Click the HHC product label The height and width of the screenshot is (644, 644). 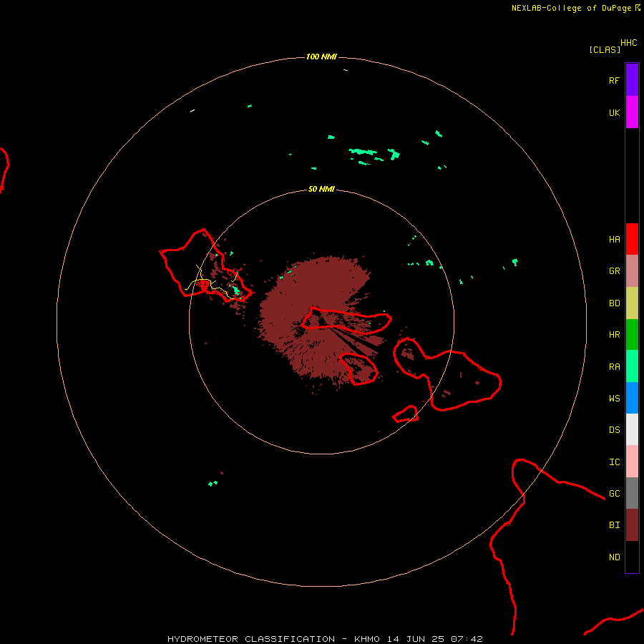pos(628,43)
